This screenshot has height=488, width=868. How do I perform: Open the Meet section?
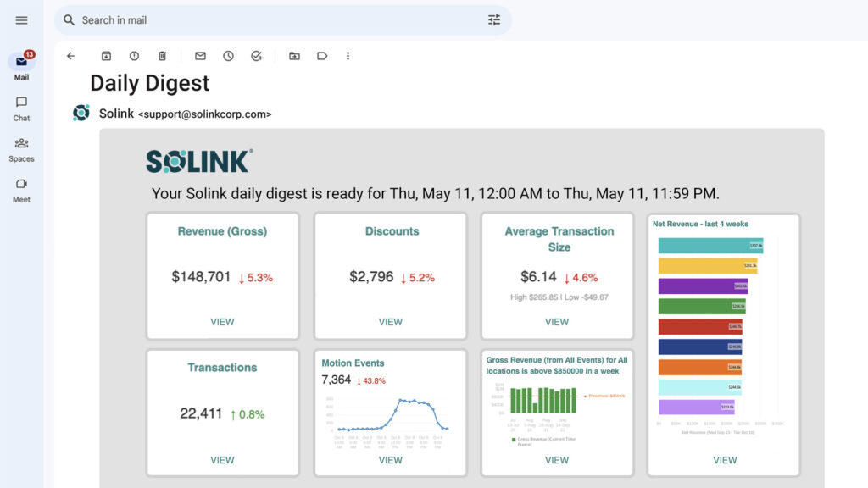(x=21, y=191)
